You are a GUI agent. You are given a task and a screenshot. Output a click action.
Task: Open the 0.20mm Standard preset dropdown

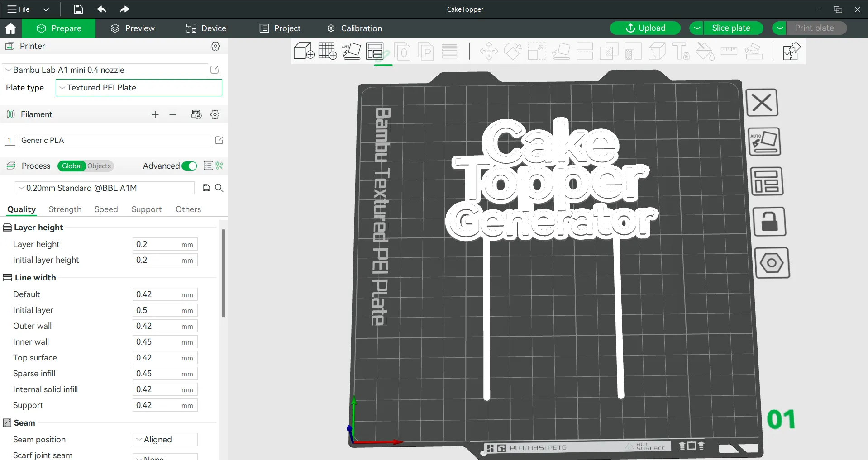coord(104,188)
